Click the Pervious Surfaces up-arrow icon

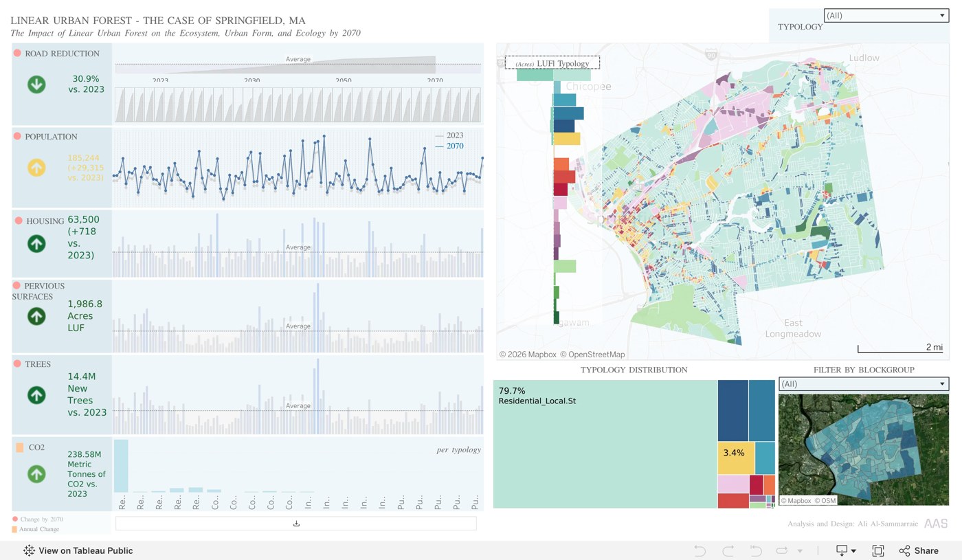(x=36, y=316)
